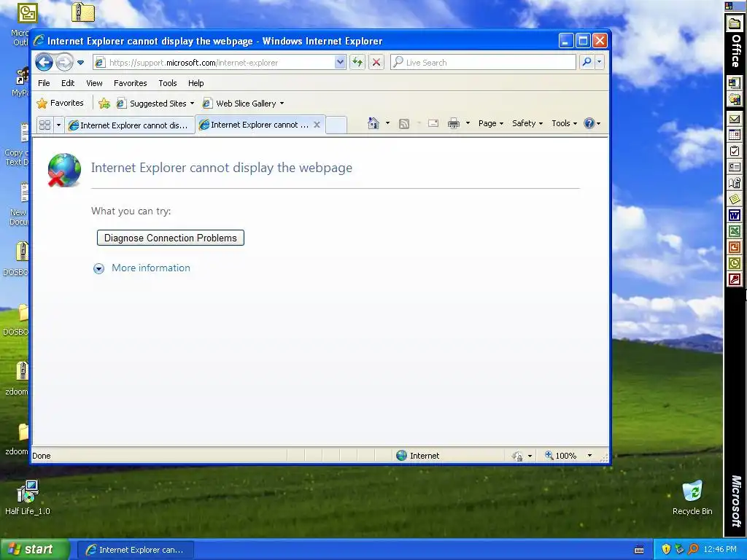This screenshot has height=560, width=747.
Task: Click the Live Search input box
Action: coord(483,63)
